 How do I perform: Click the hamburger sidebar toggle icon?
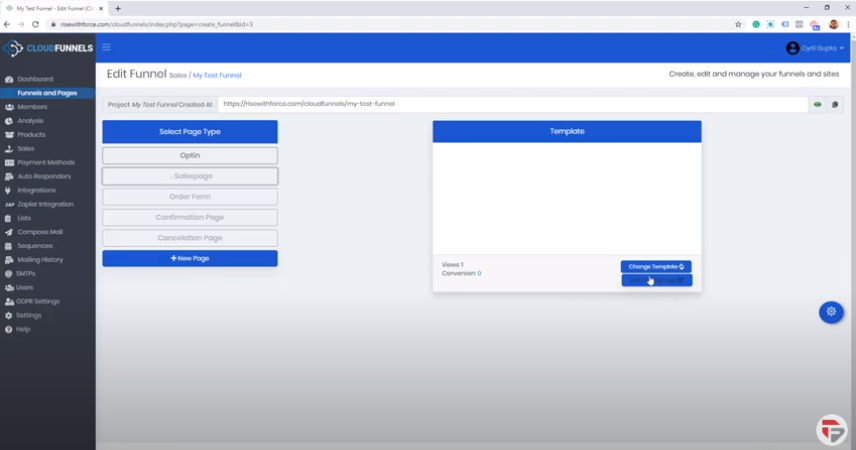pyautogui.click(x=107, y=47)
